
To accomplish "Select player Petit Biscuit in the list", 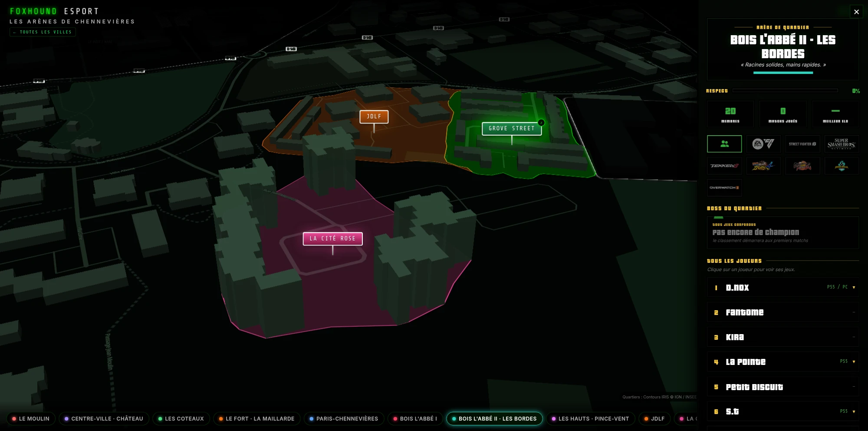I will click(783, 387).
